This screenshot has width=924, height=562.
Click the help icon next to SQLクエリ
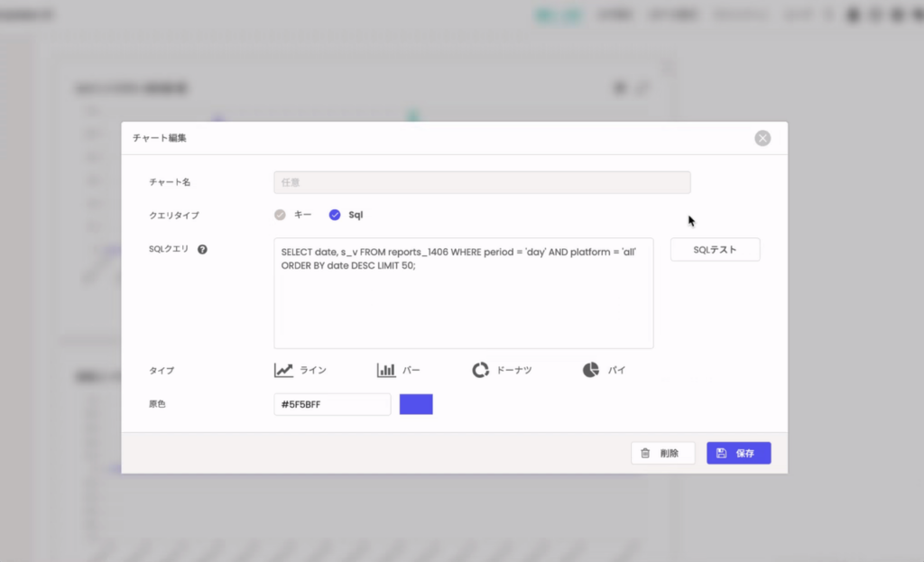point(202,249)
